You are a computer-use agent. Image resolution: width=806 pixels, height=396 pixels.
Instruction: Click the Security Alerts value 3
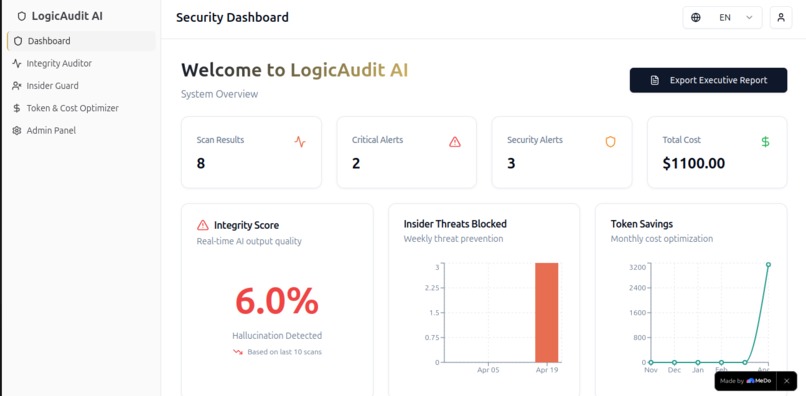tap(511, 164)
